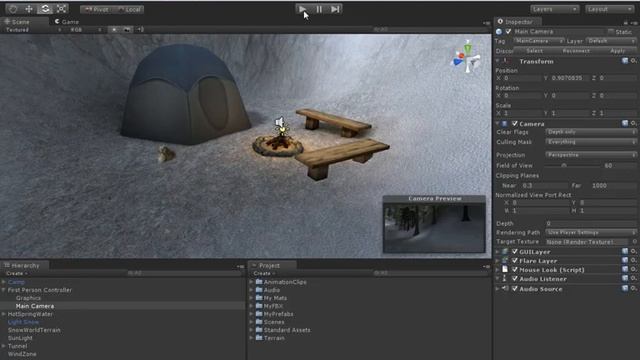Open Target Texture object picker
This screenshot has height=360, width=640.
click(634, 242)
